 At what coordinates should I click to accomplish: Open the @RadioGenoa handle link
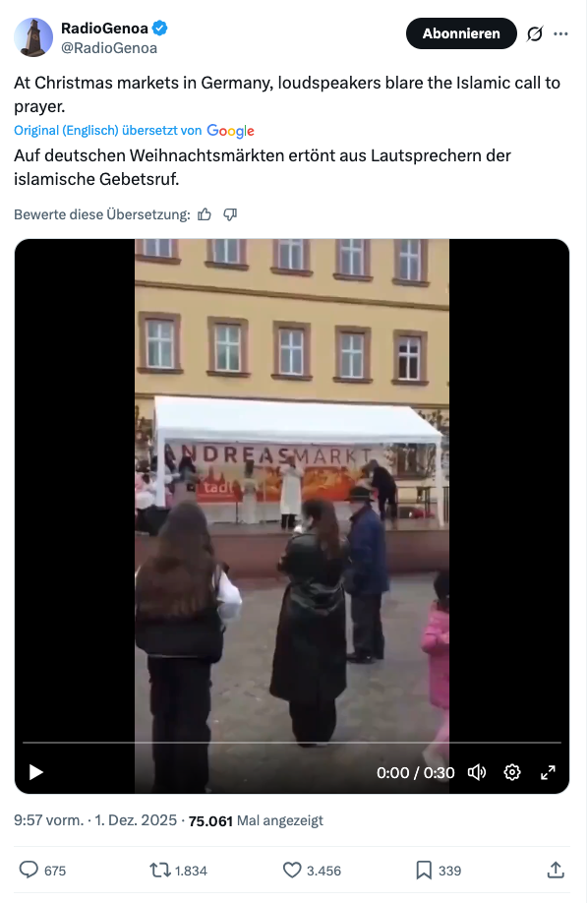(x=109, y=48)
